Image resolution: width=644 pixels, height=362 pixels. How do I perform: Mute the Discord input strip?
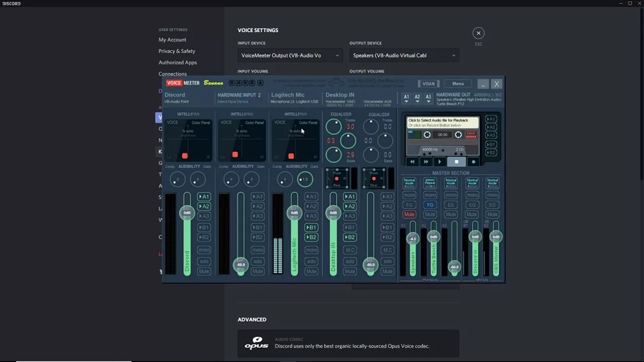(x=204, y=271)
